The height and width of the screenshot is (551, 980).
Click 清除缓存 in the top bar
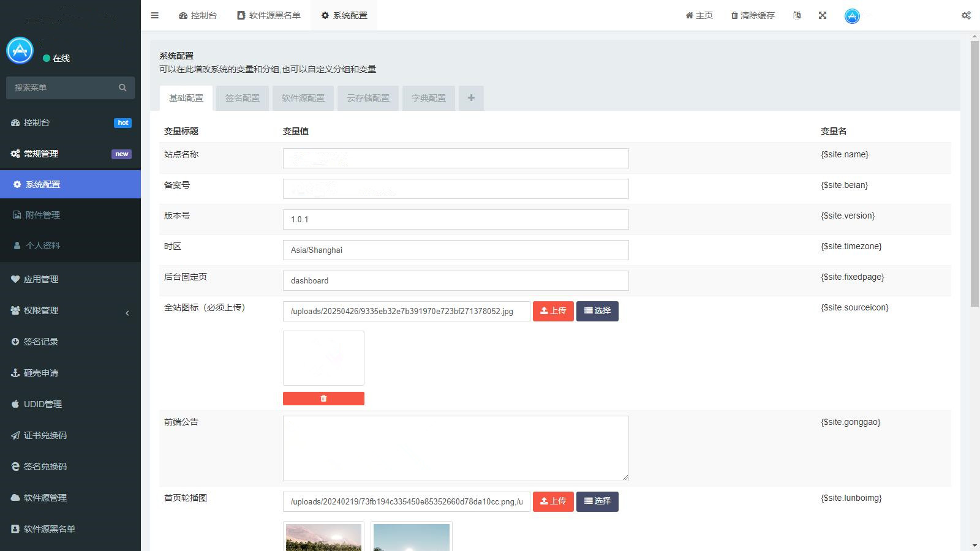coord(753,15)
